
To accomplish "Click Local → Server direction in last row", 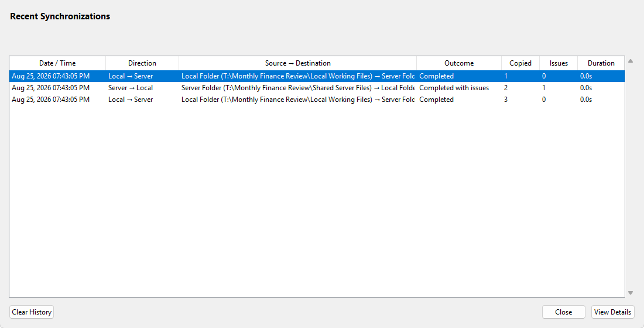I will pos(131,100).
